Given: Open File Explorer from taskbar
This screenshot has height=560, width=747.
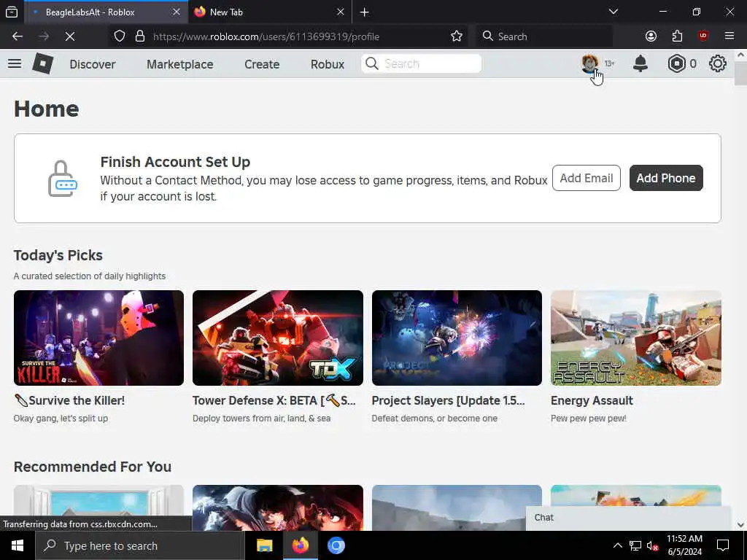Looking at the screenshot, I should point(264,545).
